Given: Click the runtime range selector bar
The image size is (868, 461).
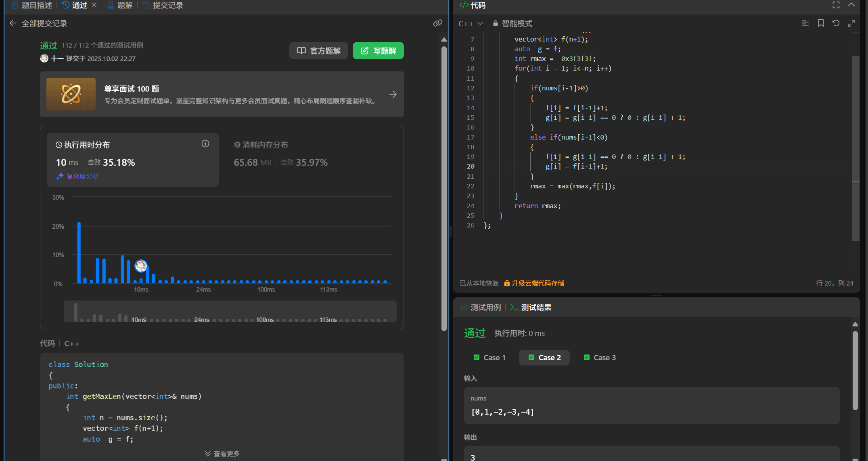Looking at the screenshot, I should (x=230, y=312).
